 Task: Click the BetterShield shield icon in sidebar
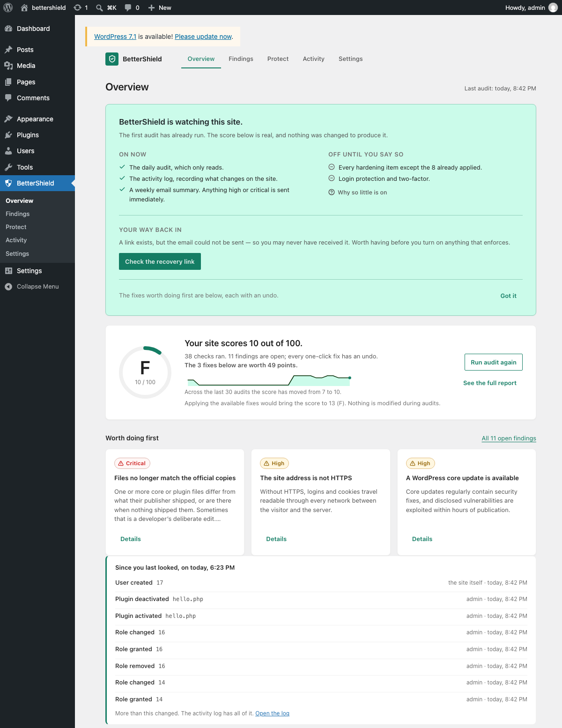pyautogui.click(x=8, y=183)
